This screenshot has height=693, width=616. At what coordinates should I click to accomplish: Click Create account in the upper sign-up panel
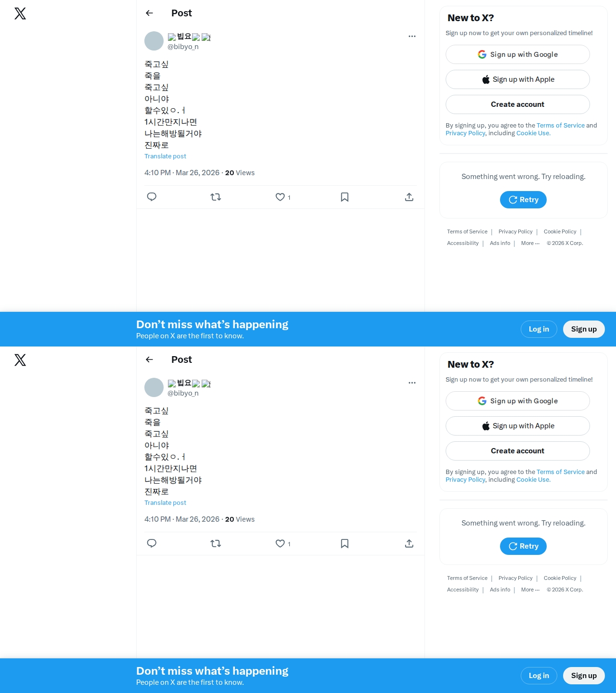[518, 104]
